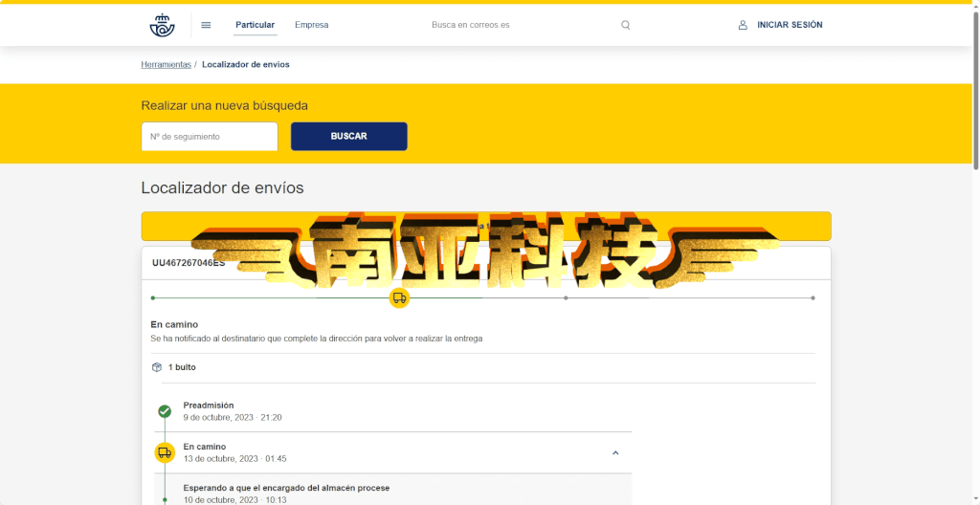Image resolution: width=980 pixels, height=505 pixels.
Task: Collapse the En camino step chevron
Action: tap(615, 452)
